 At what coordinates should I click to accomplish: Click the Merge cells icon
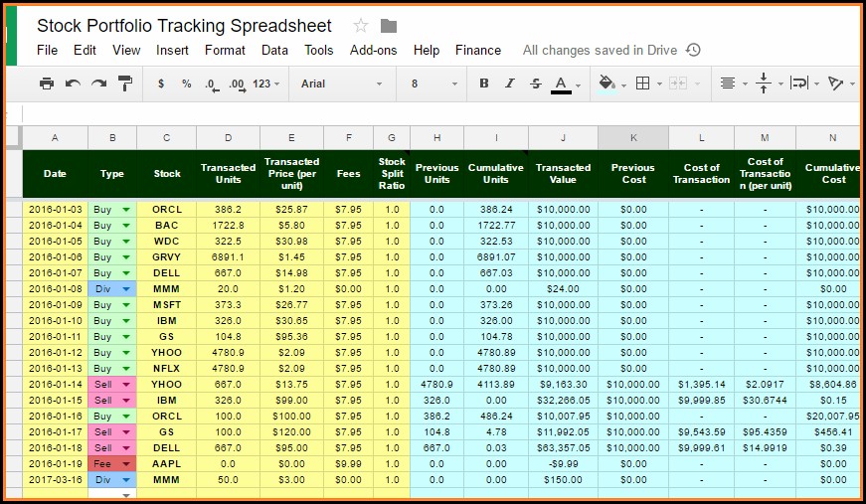pos(678,84)
